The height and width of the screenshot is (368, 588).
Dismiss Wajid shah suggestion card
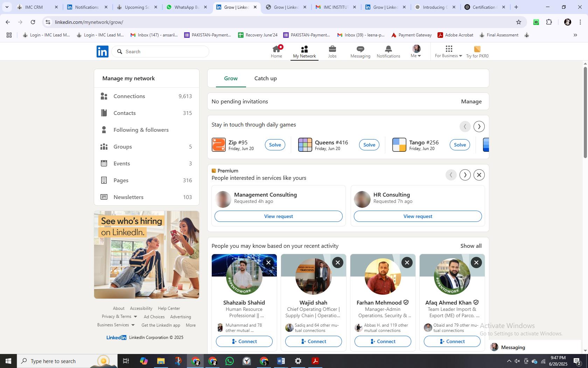[338, 263]
